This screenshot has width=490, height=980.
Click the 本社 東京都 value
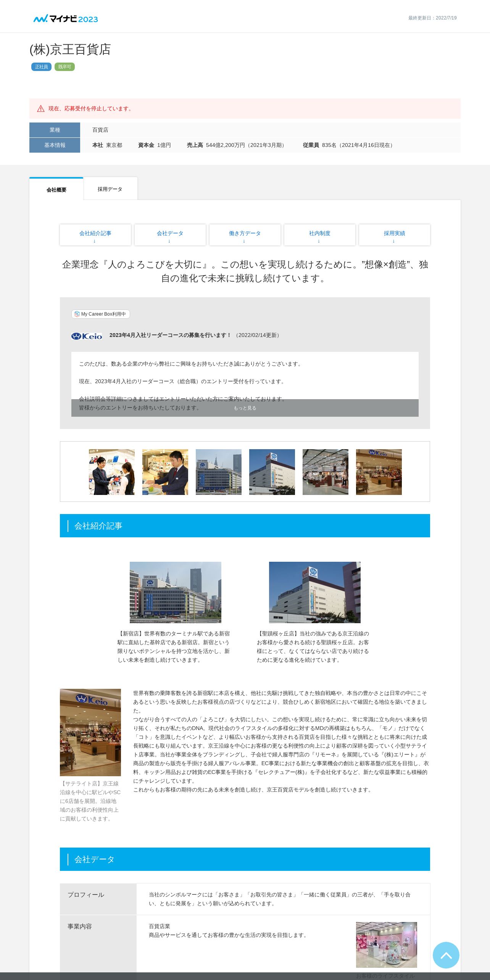click(107, 145)
